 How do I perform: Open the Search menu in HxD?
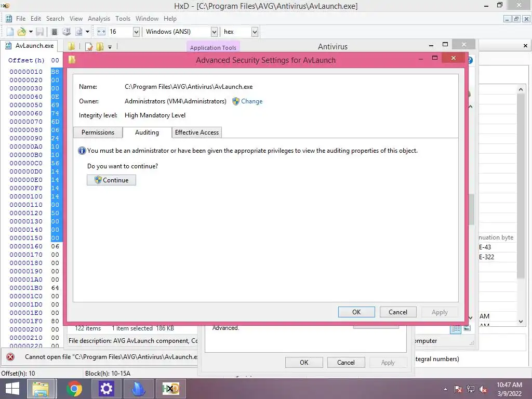coord(55,19)
